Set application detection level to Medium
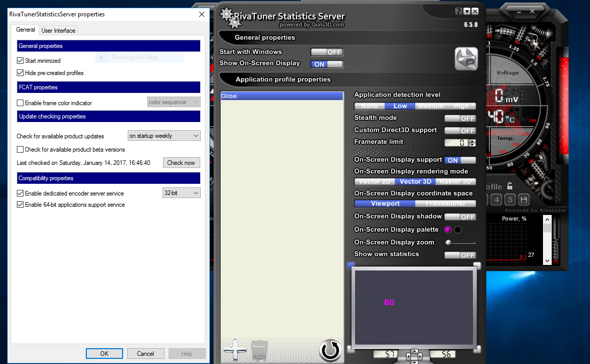Image resolution: width=590 pixels, height=364 pixels. coord(431,106)
